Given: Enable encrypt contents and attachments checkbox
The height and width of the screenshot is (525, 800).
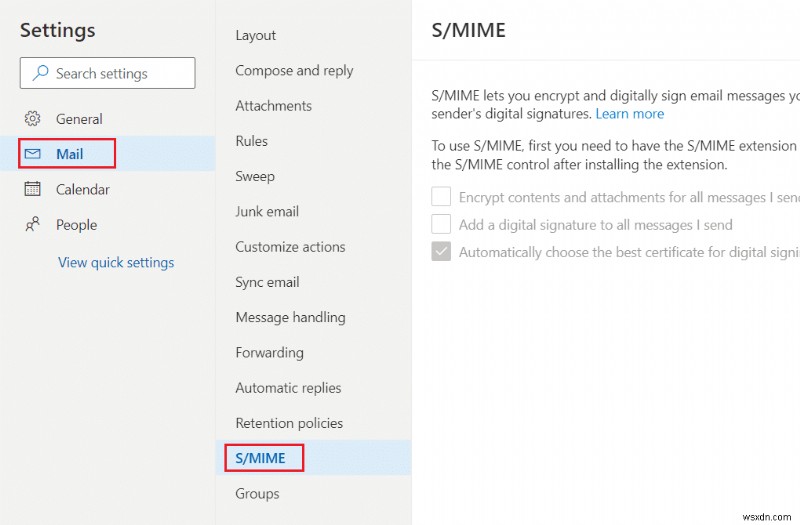Looking at the screenshot, I should point(441,197).
